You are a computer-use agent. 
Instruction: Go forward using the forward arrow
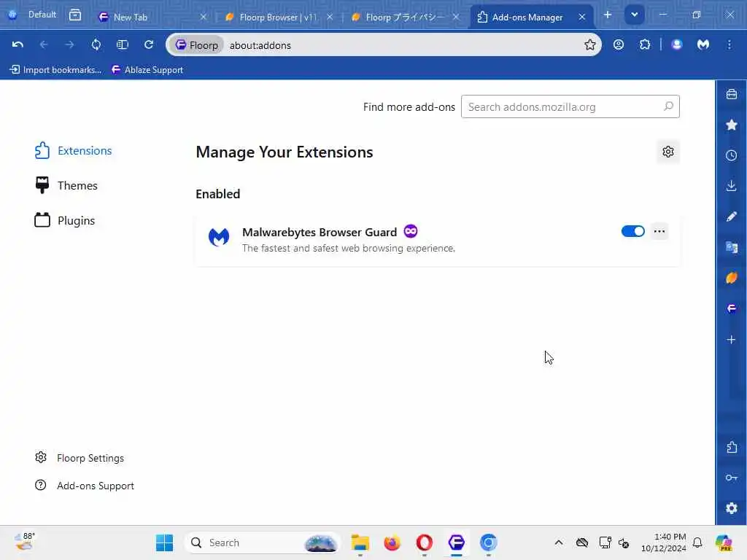coord(69,44)
